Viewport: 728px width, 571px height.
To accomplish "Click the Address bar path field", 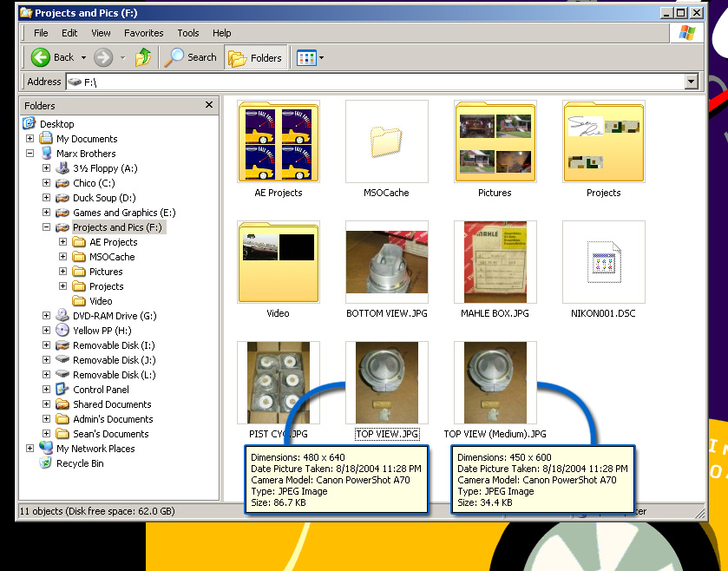I will (x=376, y=82).
